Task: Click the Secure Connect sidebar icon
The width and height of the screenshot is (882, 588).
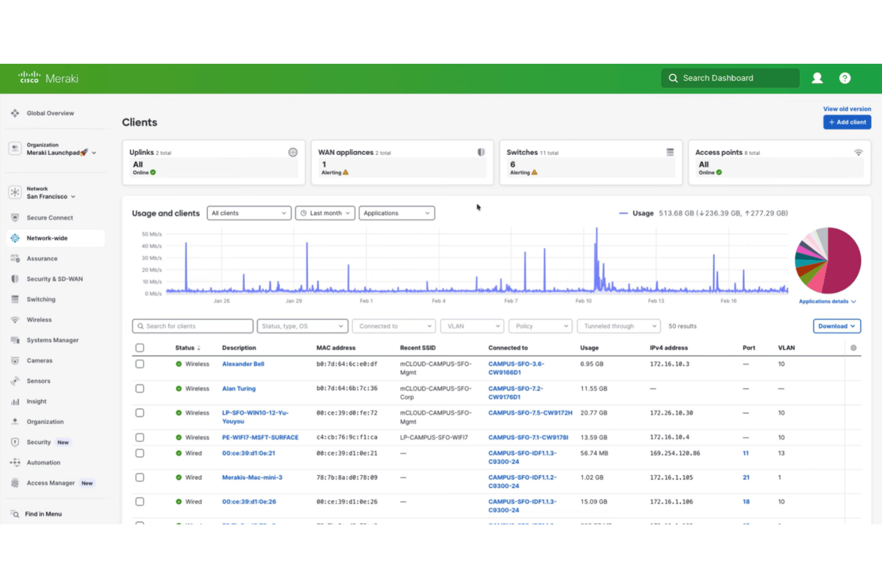Action: (x=15, y=217)
